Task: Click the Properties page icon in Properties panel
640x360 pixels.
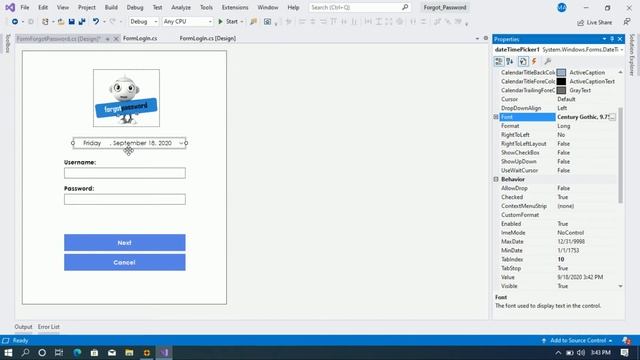Action: (x=523, y=61)
